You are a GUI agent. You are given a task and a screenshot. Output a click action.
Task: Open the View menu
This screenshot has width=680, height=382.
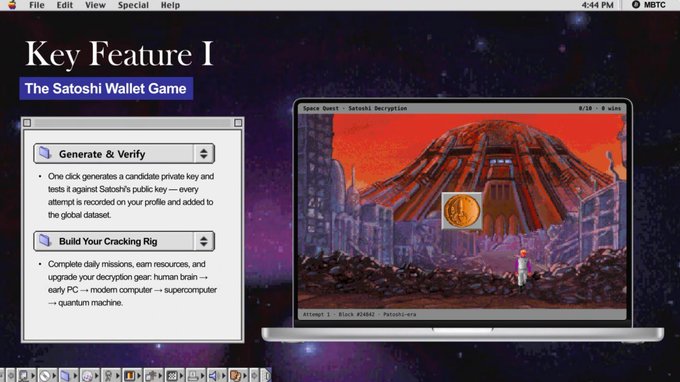click(x=95, y=5)
